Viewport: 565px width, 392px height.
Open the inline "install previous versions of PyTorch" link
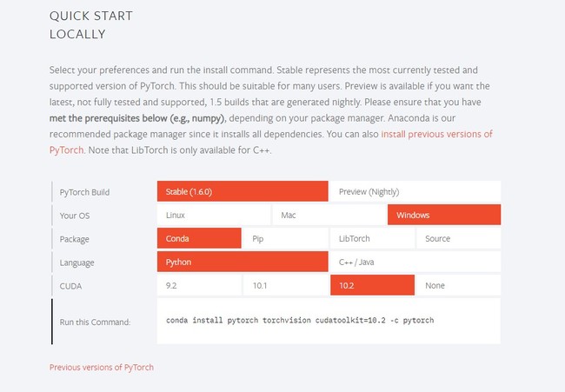click(436, 134)
